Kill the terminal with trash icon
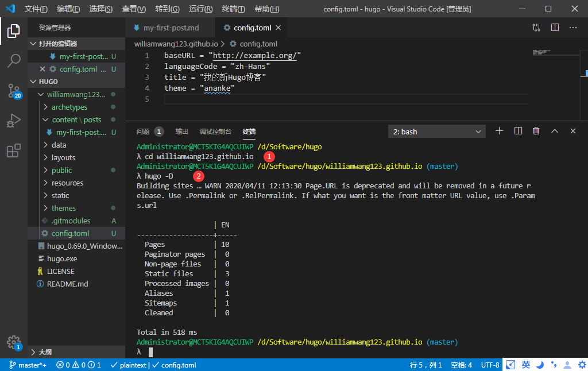The width and height of the screenshot is (588, 371). [536, 131]
